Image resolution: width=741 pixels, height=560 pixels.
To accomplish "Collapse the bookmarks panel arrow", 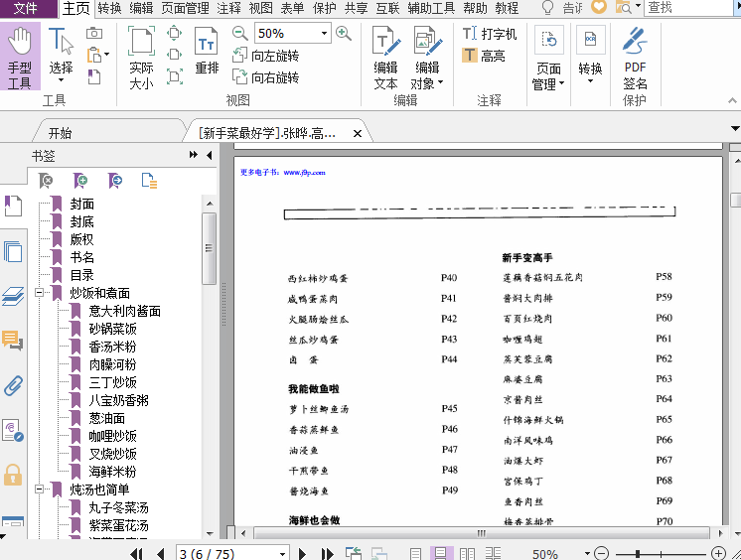I will coord(210,155).
